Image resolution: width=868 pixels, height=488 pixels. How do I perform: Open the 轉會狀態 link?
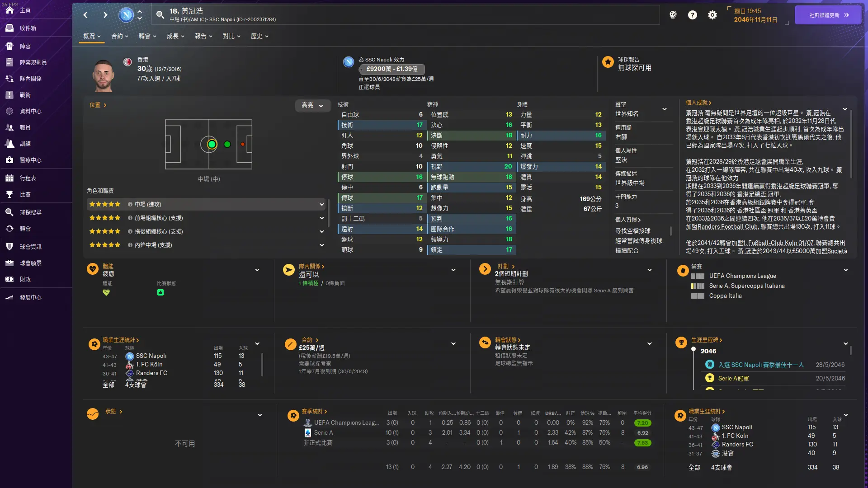tap(508, 340)
